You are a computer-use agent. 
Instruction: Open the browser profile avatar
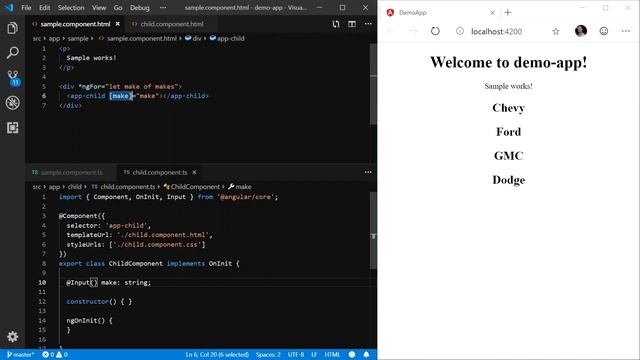pos(580,31)
